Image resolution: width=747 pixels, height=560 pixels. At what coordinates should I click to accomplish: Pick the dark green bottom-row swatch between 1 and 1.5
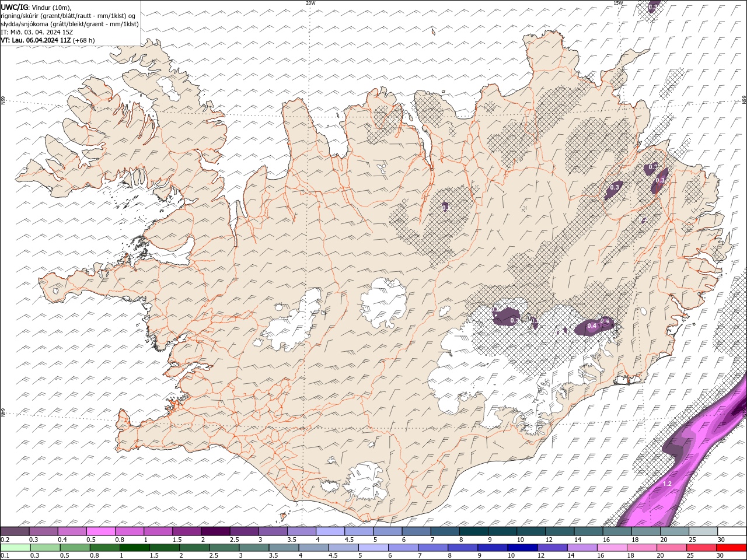[135, 547]
